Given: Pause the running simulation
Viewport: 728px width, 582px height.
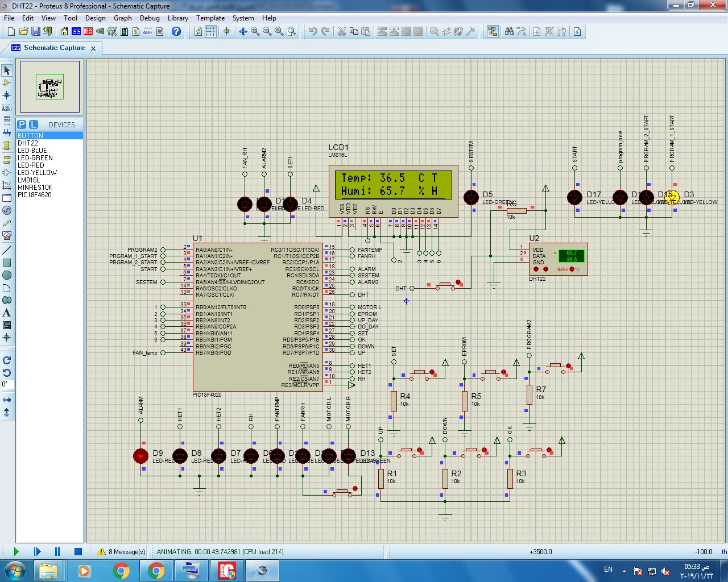Looking at the screenshot, I should point(57,551).
